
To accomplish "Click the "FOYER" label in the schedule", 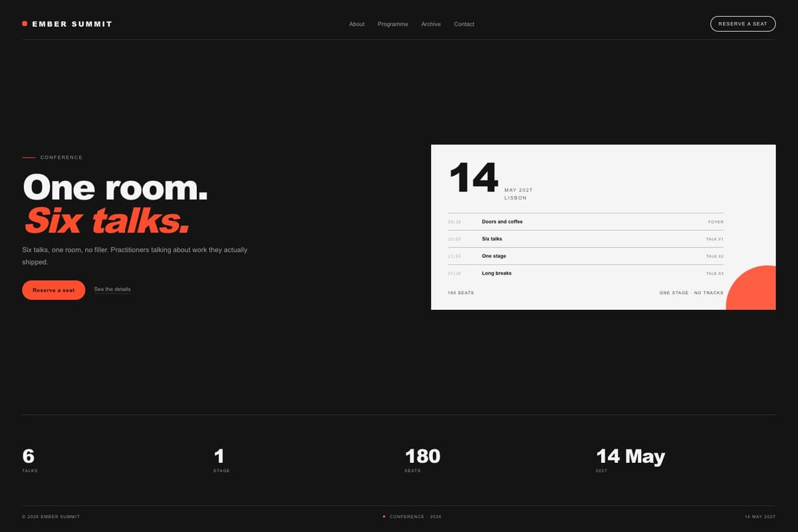I will pyautogui.click(x=716, y=222).
